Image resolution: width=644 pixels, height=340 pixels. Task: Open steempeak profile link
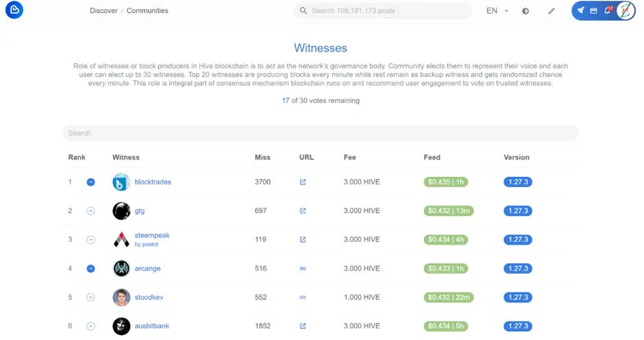pyautogui.click(x=152, y=235)
